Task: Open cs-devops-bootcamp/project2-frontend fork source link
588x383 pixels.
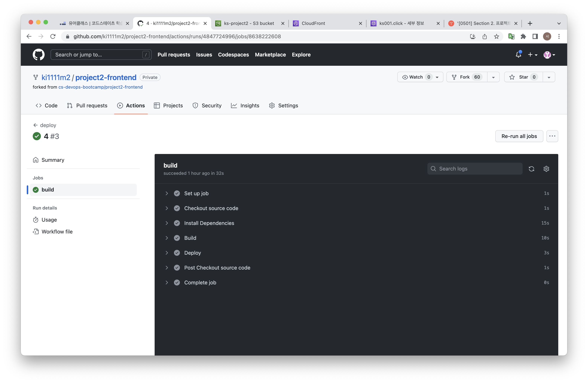Action: (x=100, y=87)
